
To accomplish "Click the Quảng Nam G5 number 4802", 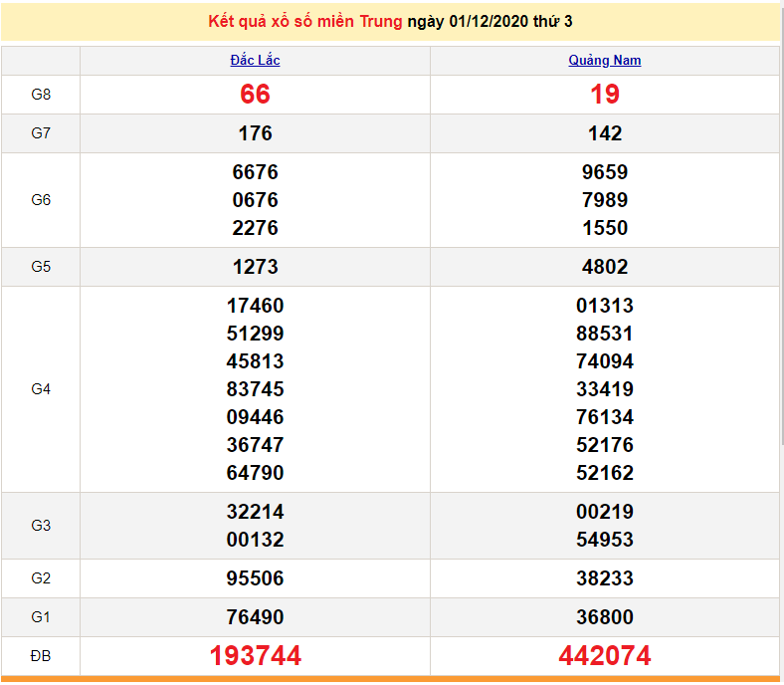I will pyautogui.click(x=604, y=267).
